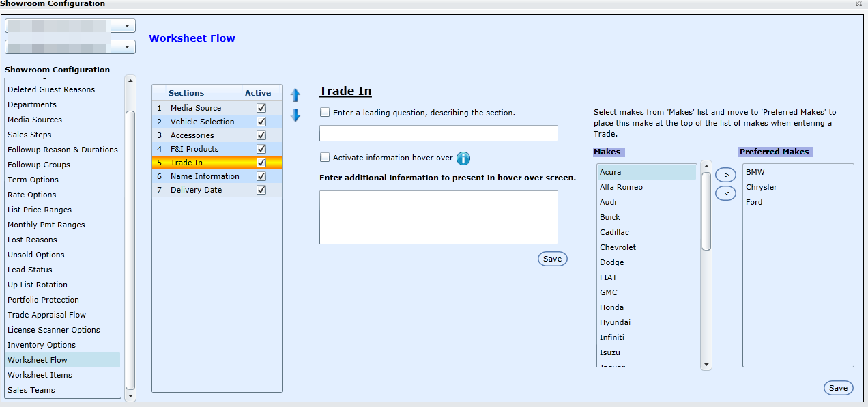
Task: Click the blue information hover icon
Action: tap(463, 158)
